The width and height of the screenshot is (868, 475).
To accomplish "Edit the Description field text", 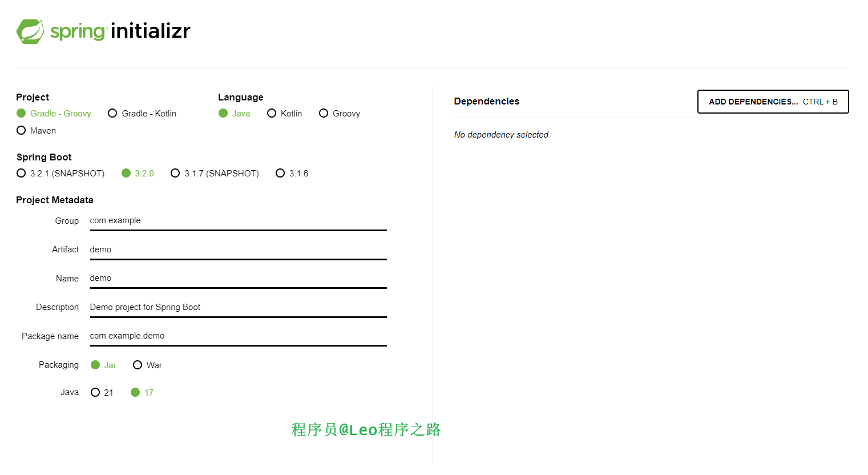I will pos(238,308).
